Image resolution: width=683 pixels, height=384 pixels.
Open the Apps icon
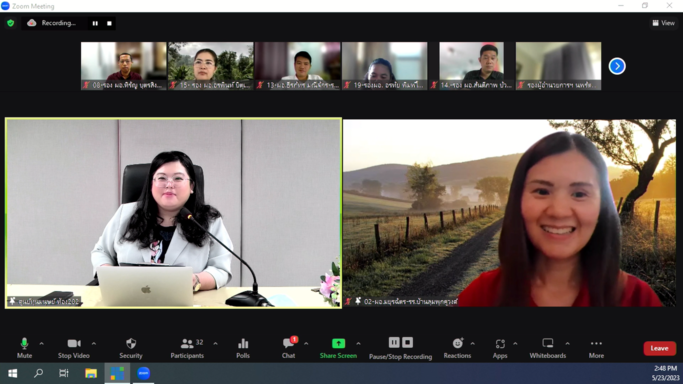tap(500, 344)
